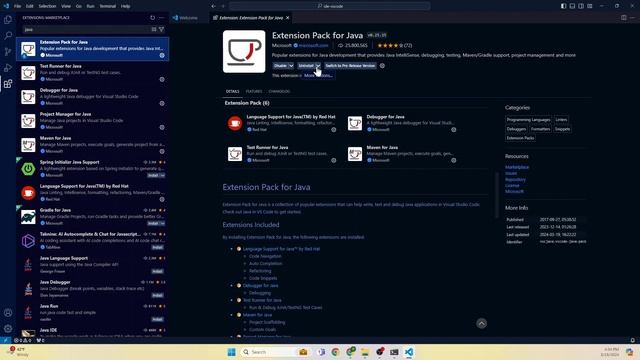This screenshot has height=360, width=640.
Task: Refresh the Extensions Marketplace list
Action: click(153, 18)
